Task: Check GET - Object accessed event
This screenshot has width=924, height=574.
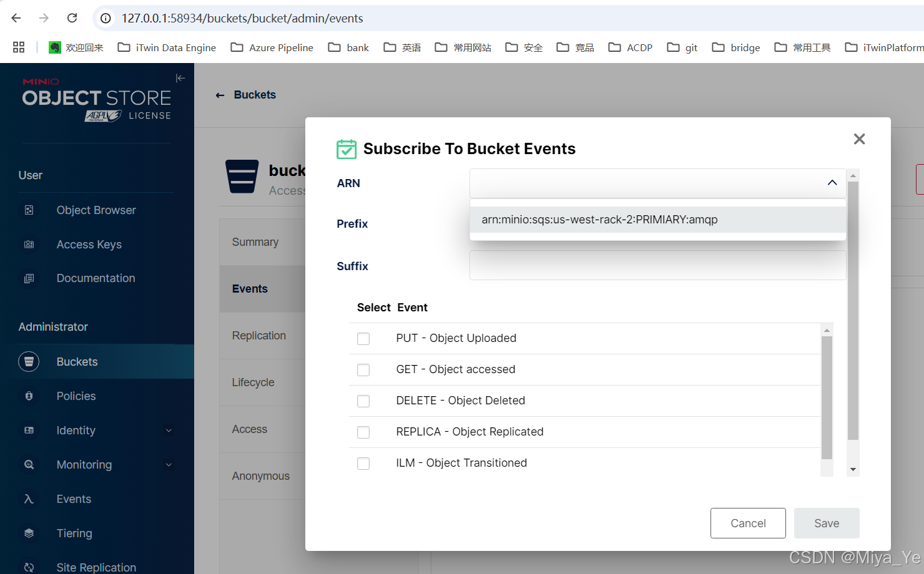Action: (x=363, y=370)
